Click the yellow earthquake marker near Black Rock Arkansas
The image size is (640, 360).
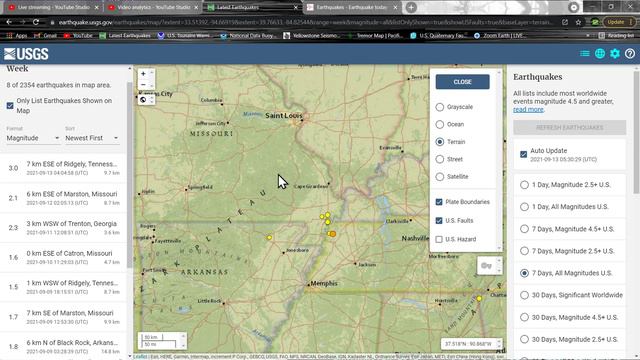click(269, 238)
